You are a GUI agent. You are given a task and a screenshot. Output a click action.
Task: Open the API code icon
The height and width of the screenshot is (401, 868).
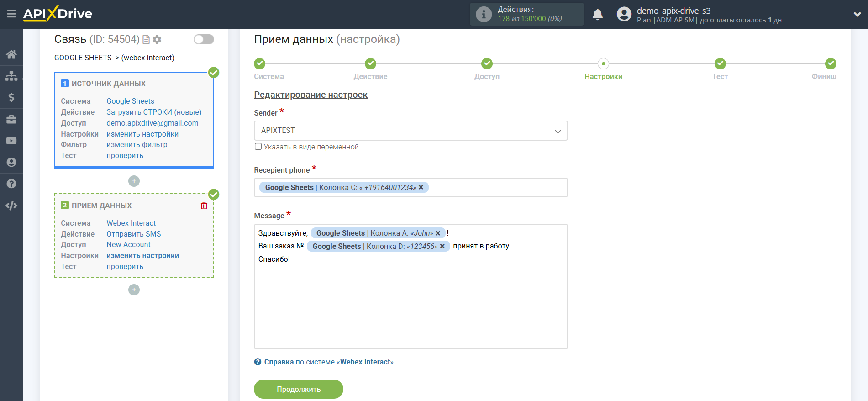[11, 206]
